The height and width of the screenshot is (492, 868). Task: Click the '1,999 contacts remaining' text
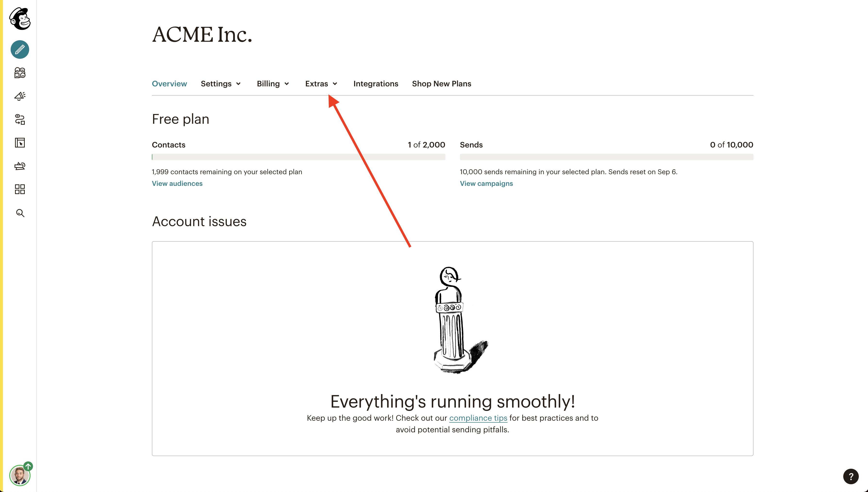coord(227,172)
